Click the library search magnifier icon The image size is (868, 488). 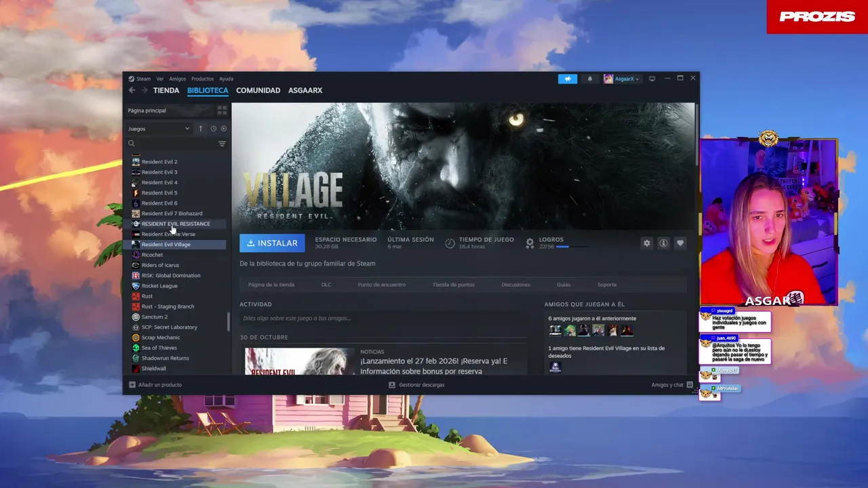pos(132,144)
